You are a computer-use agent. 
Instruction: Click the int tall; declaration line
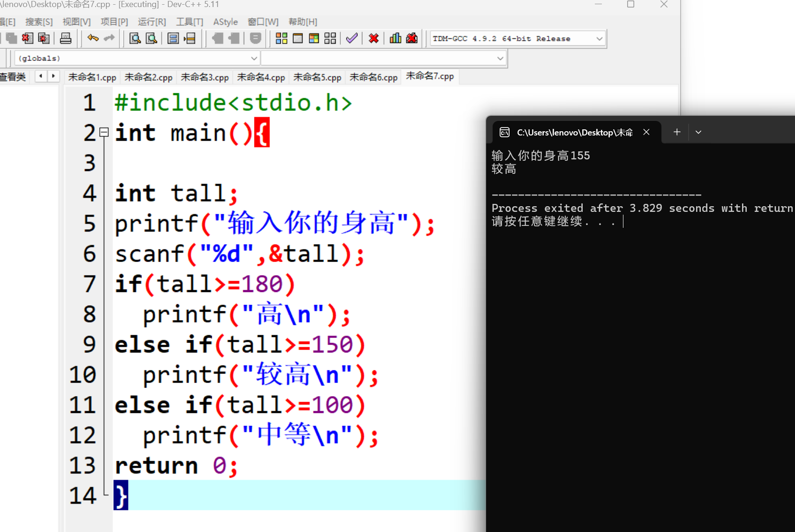coord(176,194)
